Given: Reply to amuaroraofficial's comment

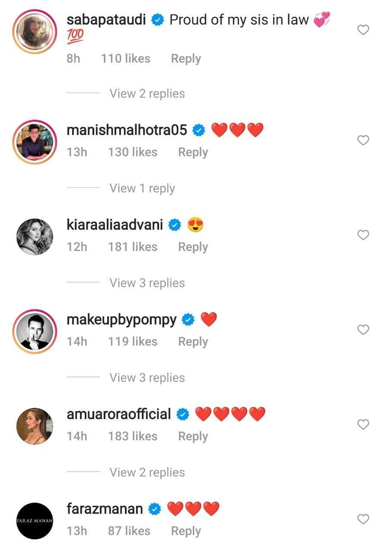Looking at the screenshot, I should [x=193, y=436].
